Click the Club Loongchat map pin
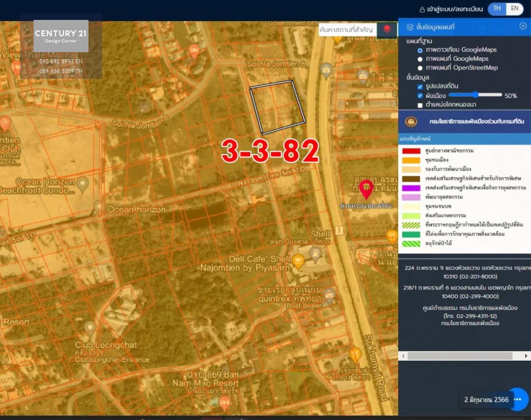The height and width of the screenshot is (420, 531). click(x=90, y=328)
